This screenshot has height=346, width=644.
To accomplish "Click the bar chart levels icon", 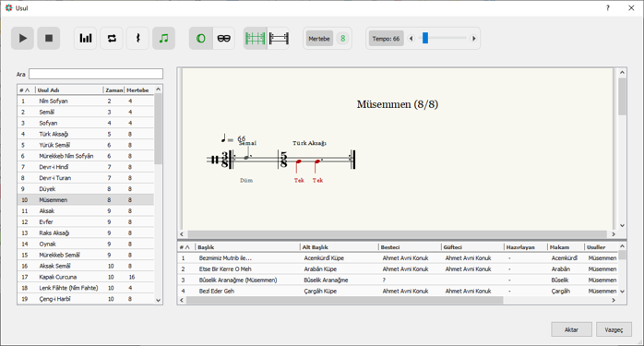I will [x=86, y=38].
